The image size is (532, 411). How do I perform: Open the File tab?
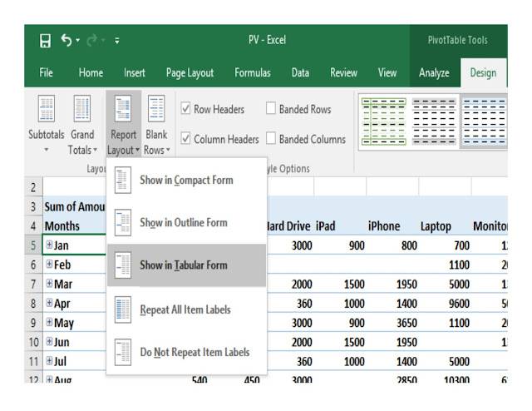(x=47, y=72)
